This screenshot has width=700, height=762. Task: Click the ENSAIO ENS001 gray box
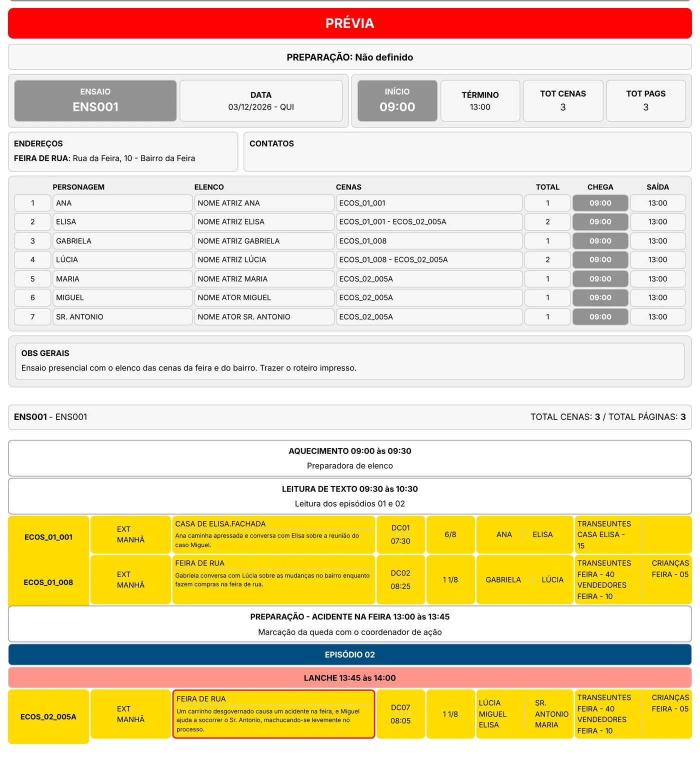[x=95, y=100]
